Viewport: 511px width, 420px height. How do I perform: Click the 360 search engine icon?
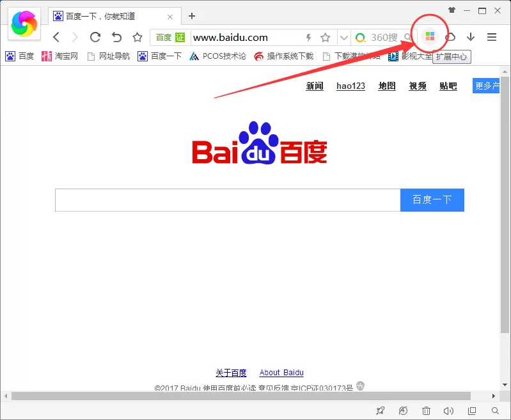click(360, 38)
